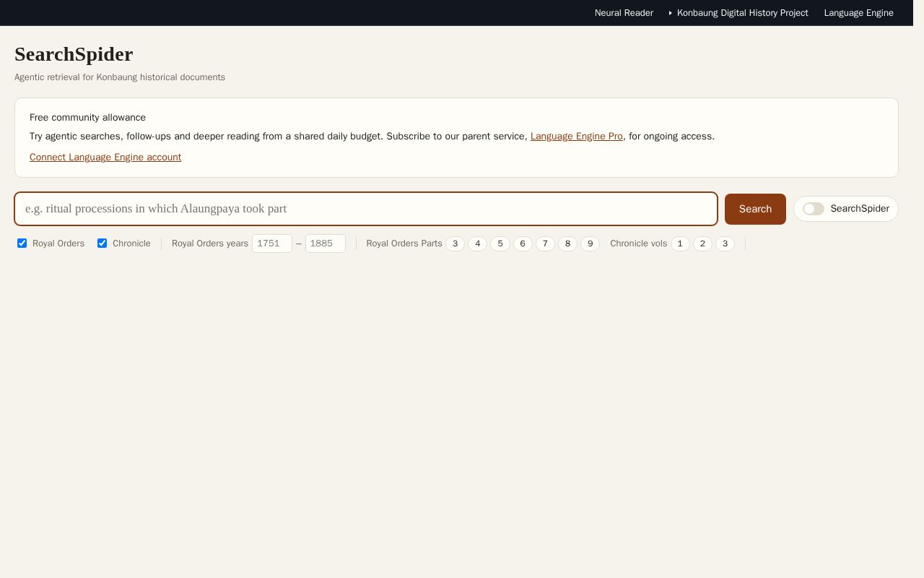Follow the Language Engine Pro link

(577, 137)
